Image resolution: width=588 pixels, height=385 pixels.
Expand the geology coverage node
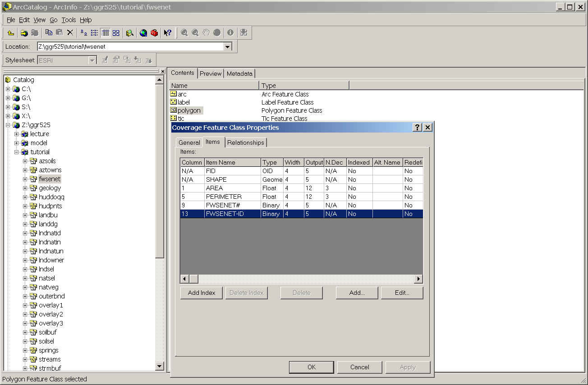click(25, 188)
